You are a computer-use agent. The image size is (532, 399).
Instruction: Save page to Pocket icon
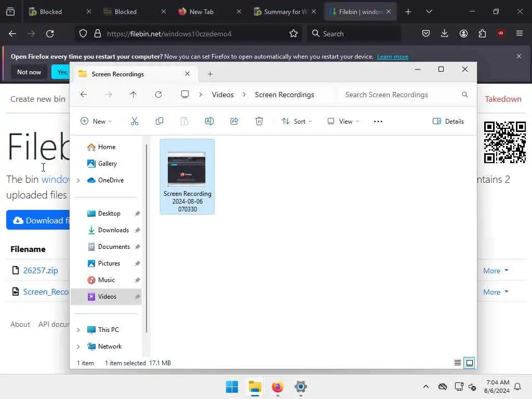point(426,33)
